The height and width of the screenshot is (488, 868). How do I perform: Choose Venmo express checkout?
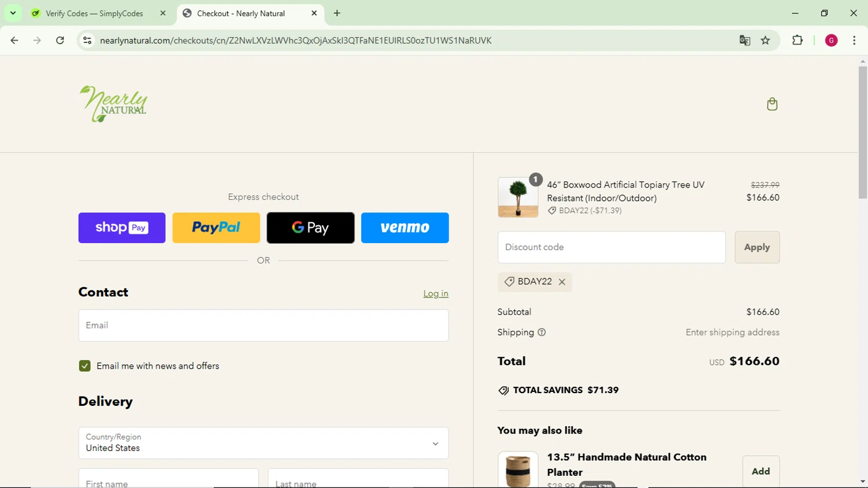(x=405, y=228)
